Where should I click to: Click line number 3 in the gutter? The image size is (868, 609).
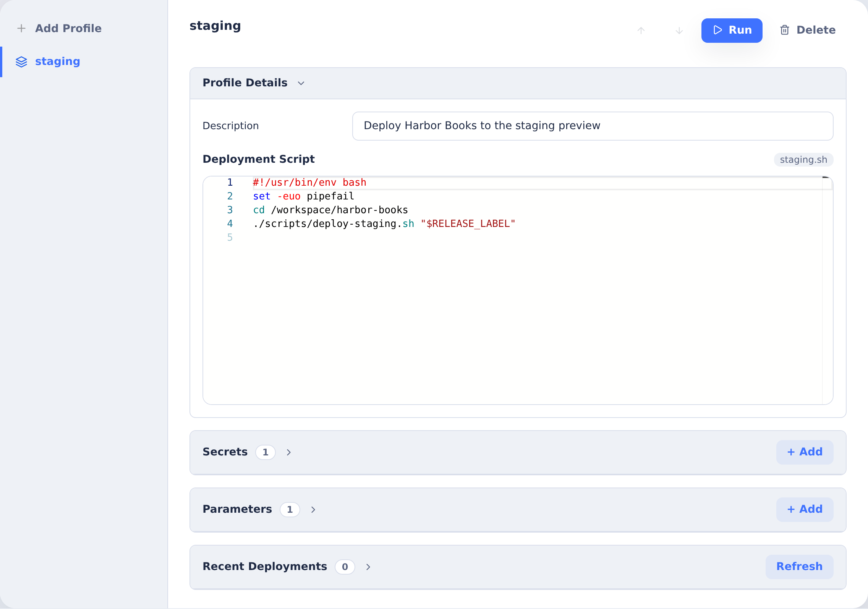click(x=230, y=210)
